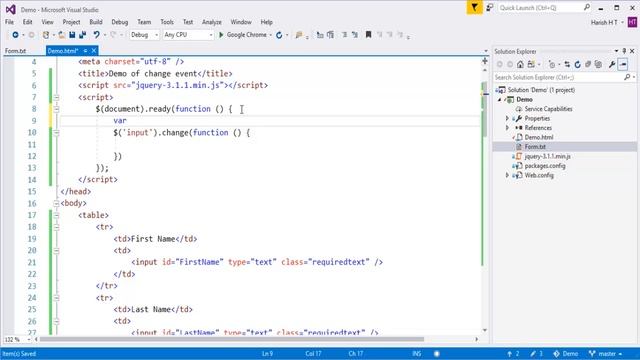Viewport: 640px width, 360px height.
Task: Open the master branch dropdown in status bar
Action: [x=605, y=354]
